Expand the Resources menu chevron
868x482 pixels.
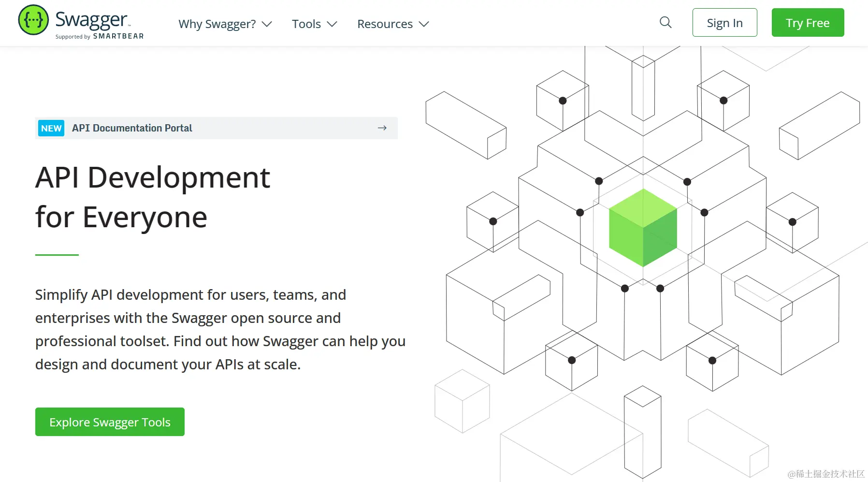coord(424,24)
